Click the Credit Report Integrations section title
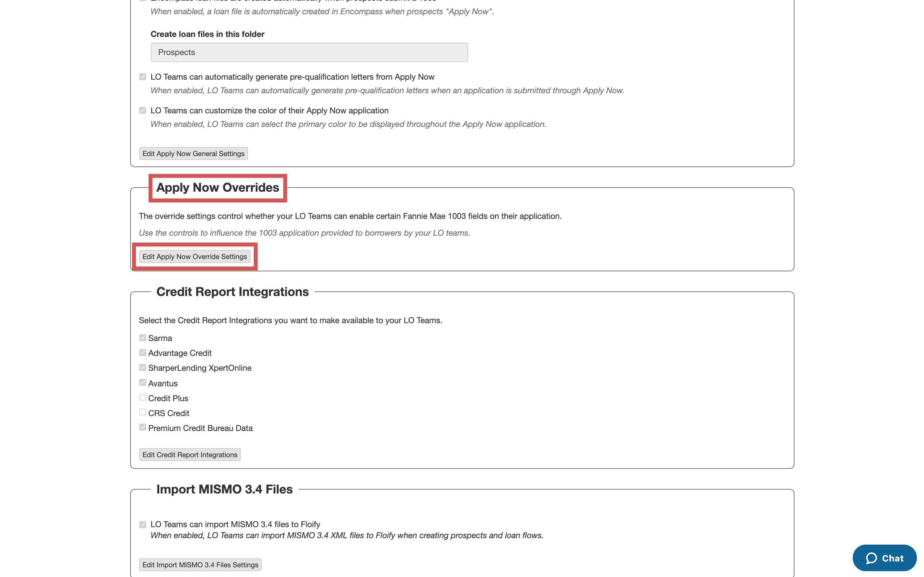 click(232, 291)
